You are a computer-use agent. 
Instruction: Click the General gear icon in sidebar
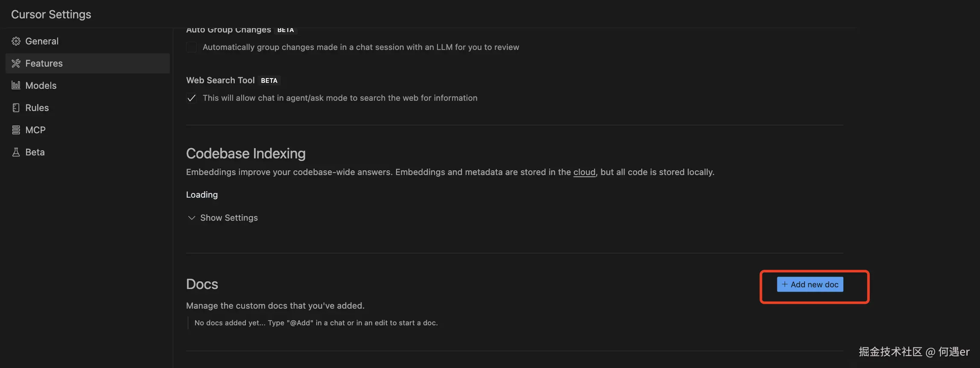16,41
